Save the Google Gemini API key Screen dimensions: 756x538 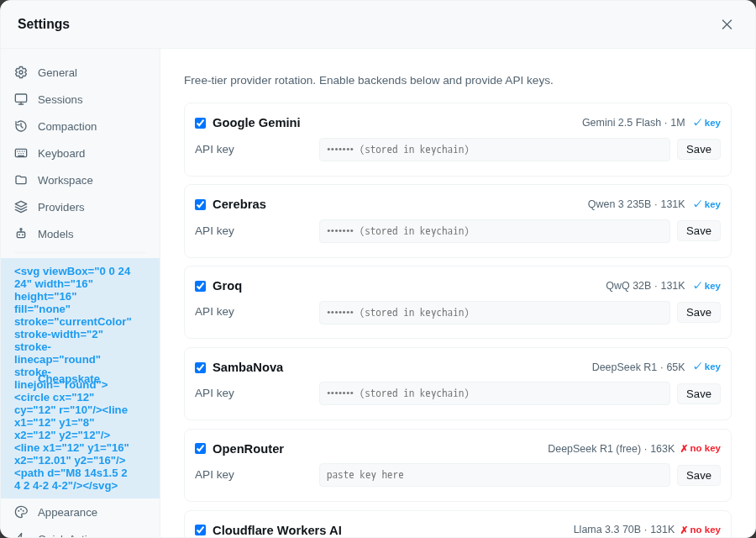(699, 149)
